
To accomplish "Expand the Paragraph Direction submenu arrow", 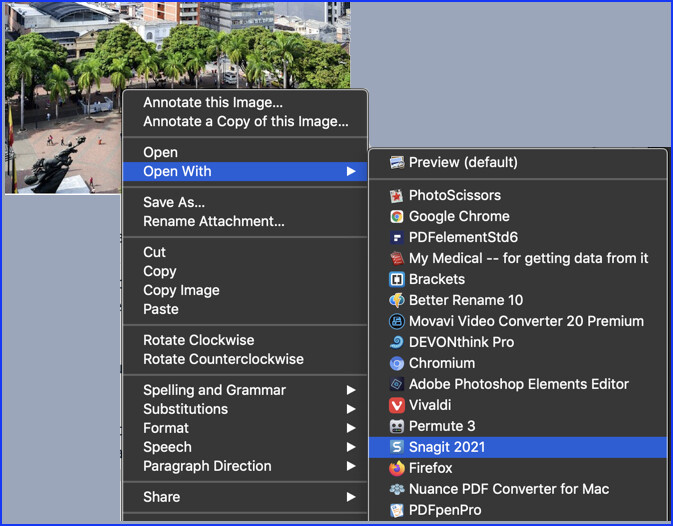I will 351,466.
